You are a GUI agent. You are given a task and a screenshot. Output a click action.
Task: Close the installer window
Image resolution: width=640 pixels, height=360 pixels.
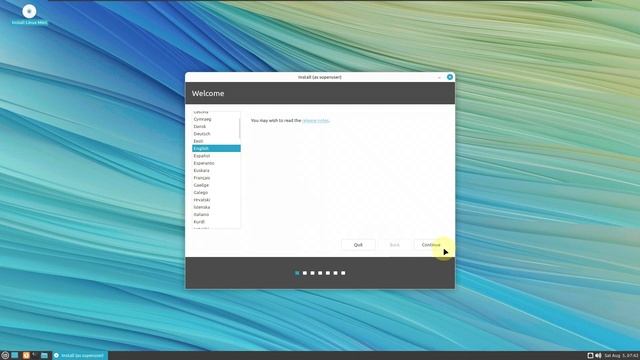[449, 77]
